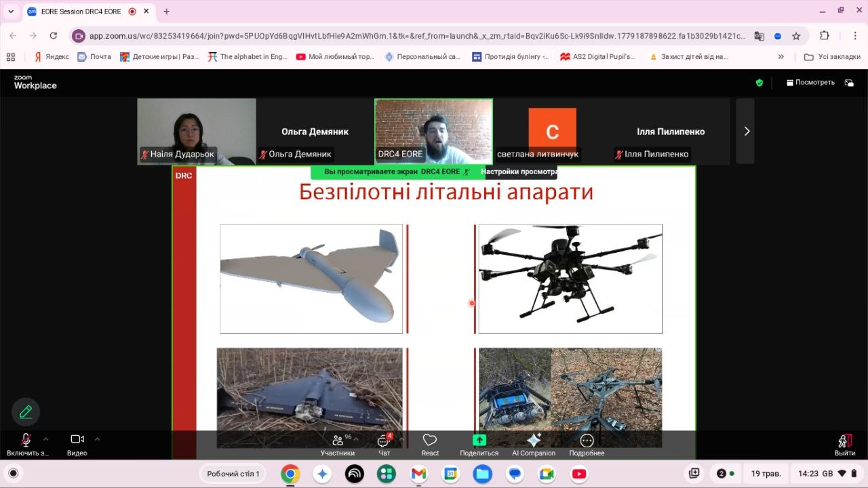Bookmark this page with star icon

coord(796,36)
